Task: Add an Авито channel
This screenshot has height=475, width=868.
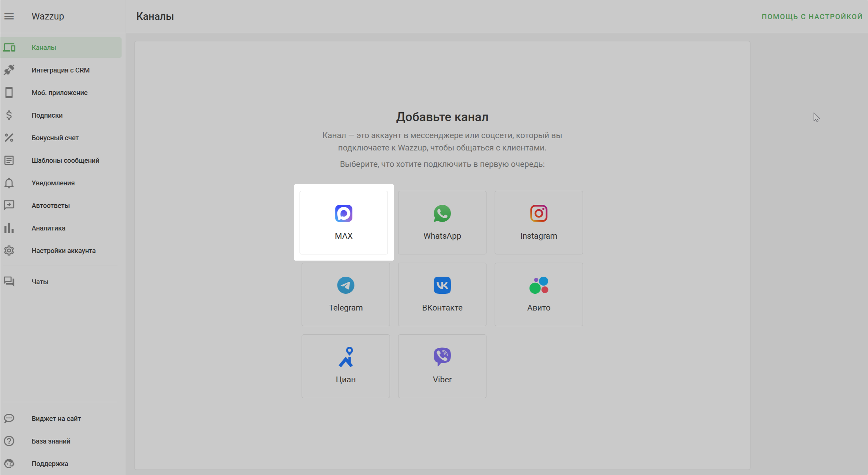Action: click(539, 294)
